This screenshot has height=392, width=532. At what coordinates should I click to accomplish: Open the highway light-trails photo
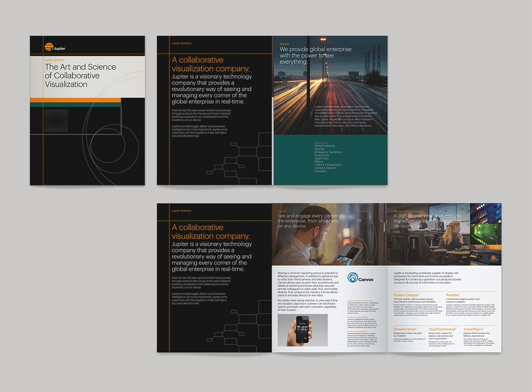pos(331,85)
